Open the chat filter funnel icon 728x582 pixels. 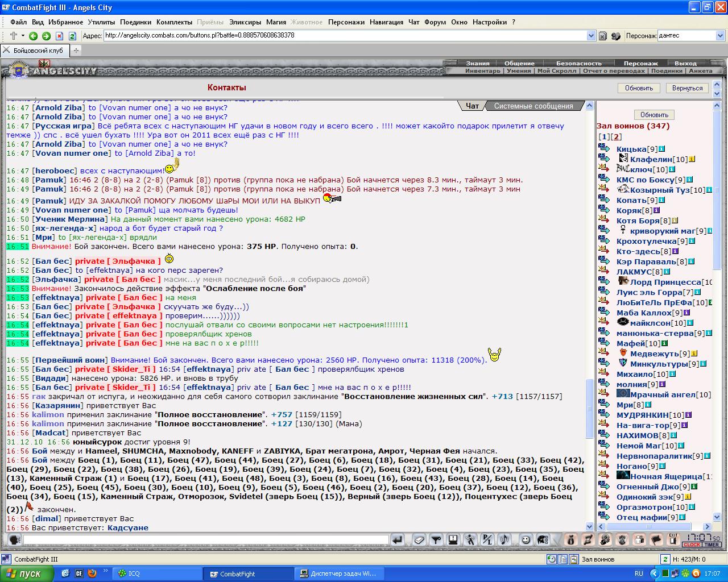click(x=436, y=539)
